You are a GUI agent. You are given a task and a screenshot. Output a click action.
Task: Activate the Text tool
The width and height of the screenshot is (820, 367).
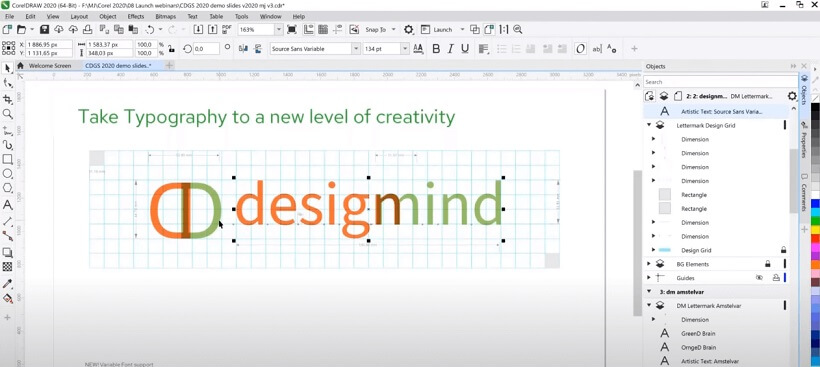(7, 204)
